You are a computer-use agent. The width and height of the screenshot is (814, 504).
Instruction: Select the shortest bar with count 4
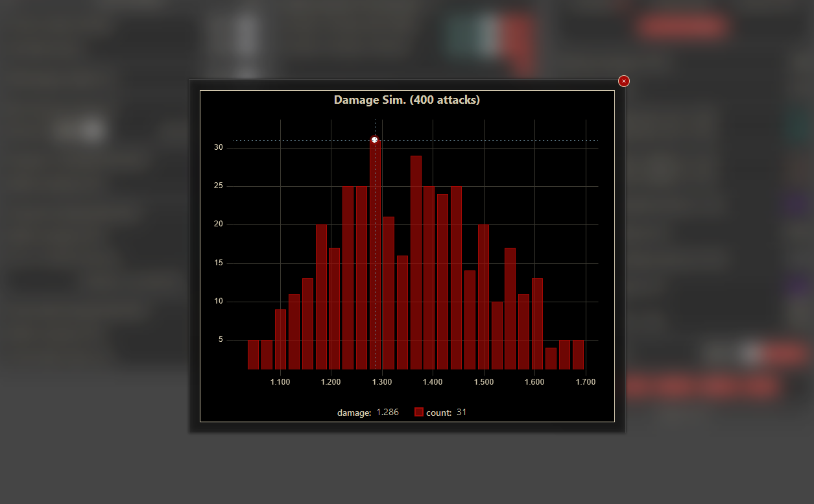click(551, 358)
